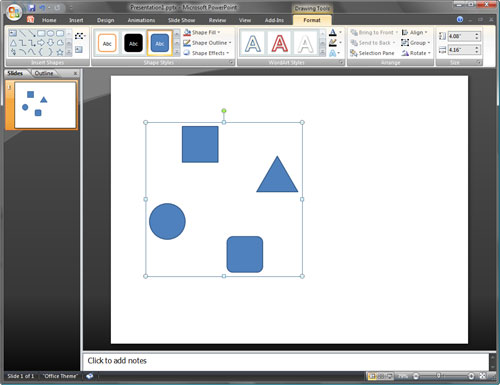Image resolution: width=500 pixels, height=385 pixels.
Task: Select the Right Arrow shape tool
Action: [x=41, y=43]
